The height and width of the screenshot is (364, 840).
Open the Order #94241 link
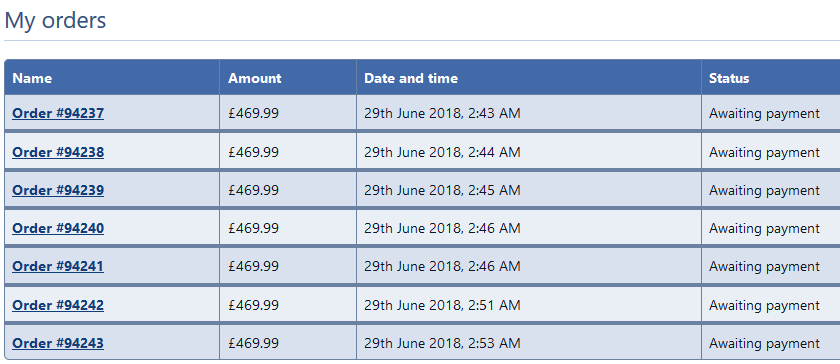(x=58, y=266)
